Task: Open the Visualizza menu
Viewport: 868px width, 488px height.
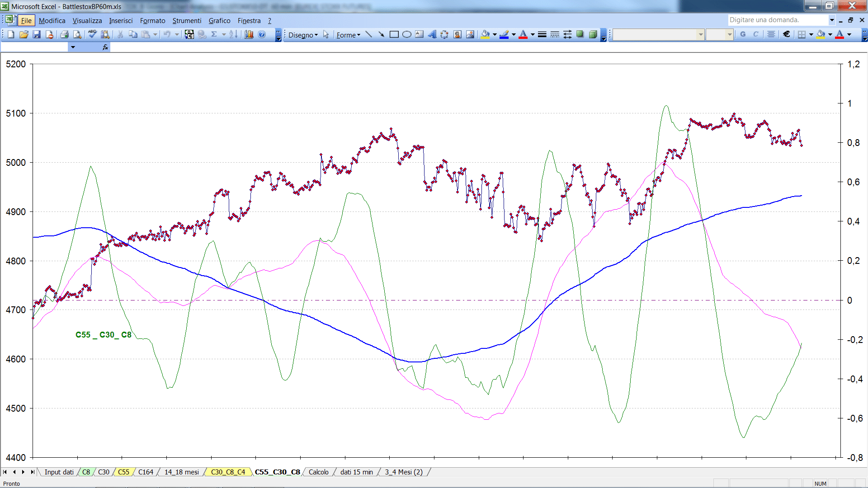Action: pos(87,20)
